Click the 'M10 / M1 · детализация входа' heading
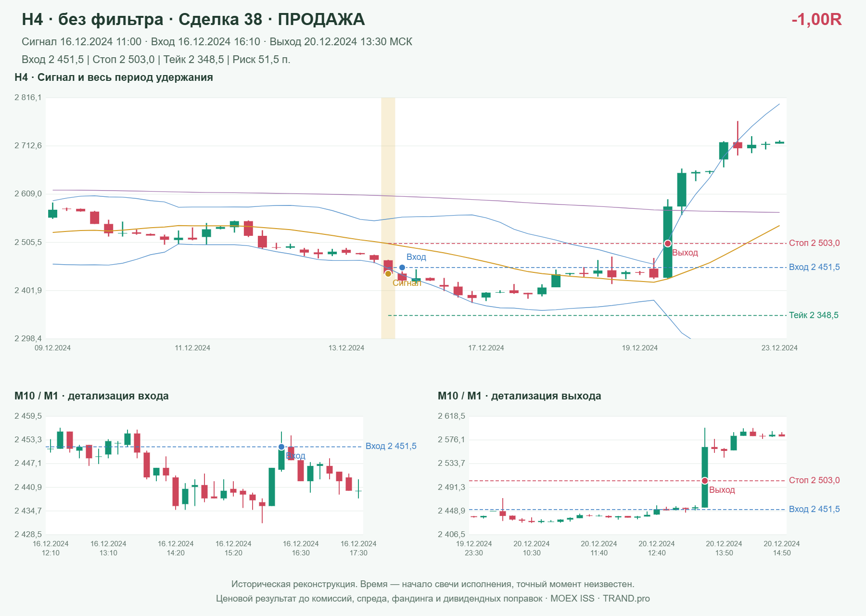This screenshot has width=866, height=616. 91,396
